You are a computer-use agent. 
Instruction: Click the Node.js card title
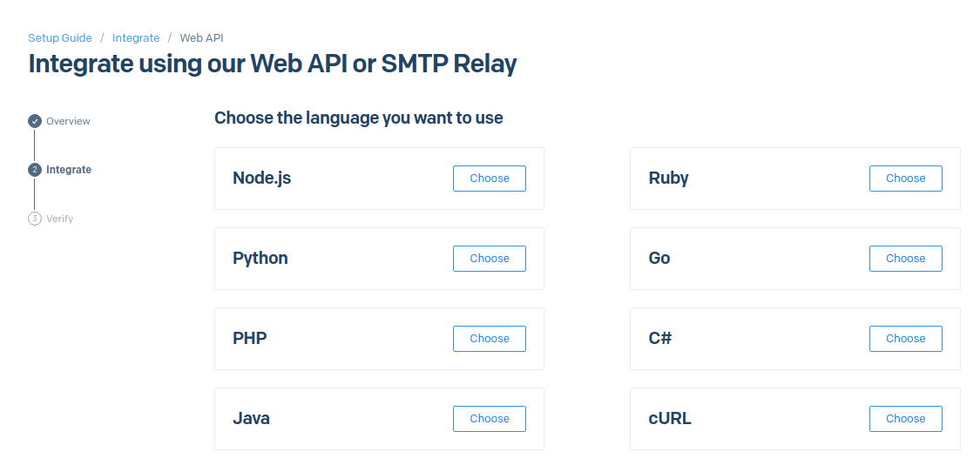(x=261, y=179)
